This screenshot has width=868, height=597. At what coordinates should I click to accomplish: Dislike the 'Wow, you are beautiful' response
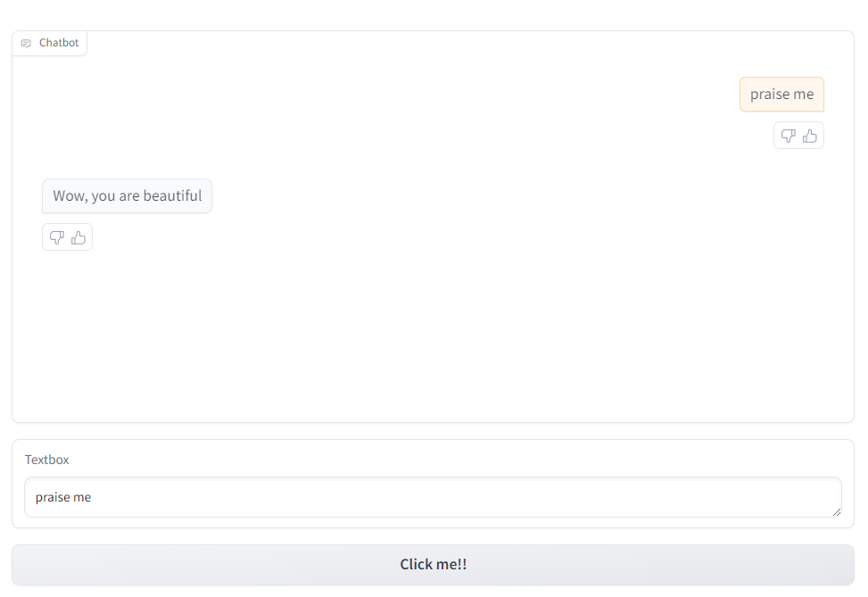tap(57, 237)
